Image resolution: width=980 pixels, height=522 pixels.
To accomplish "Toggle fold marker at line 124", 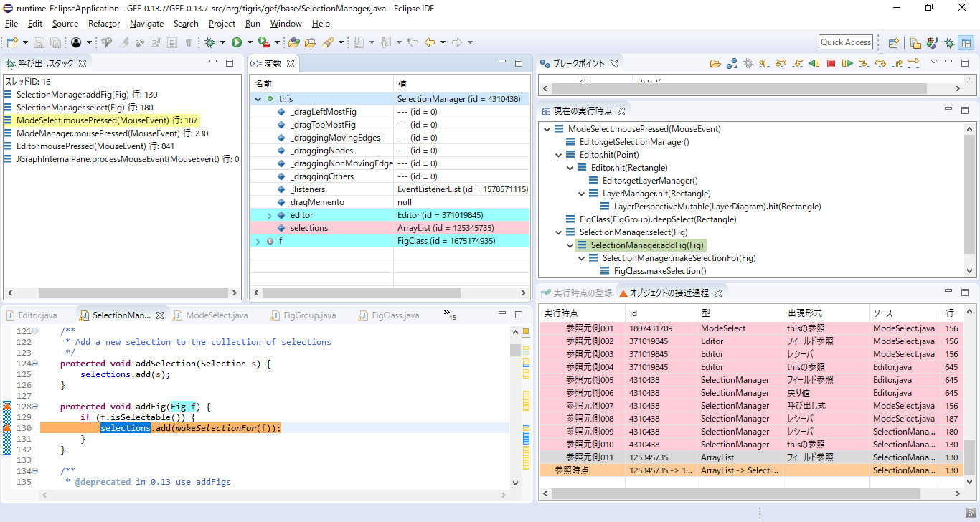I will coord(34,364).
